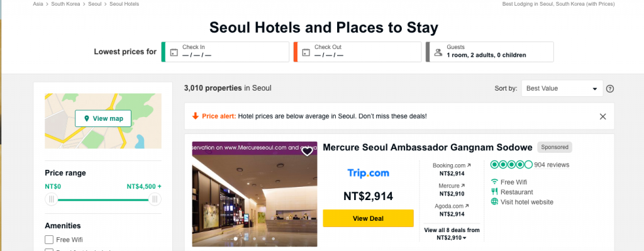This screenshot has width=644, height=251.
Task: Toggle the checkbox below Free Wifi
Action: [49, 250]
